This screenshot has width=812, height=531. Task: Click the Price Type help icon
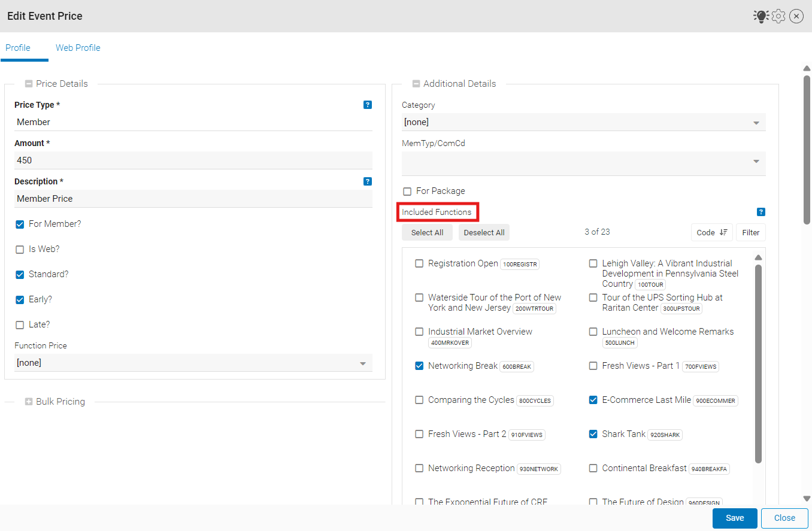[x=368, y=105]
